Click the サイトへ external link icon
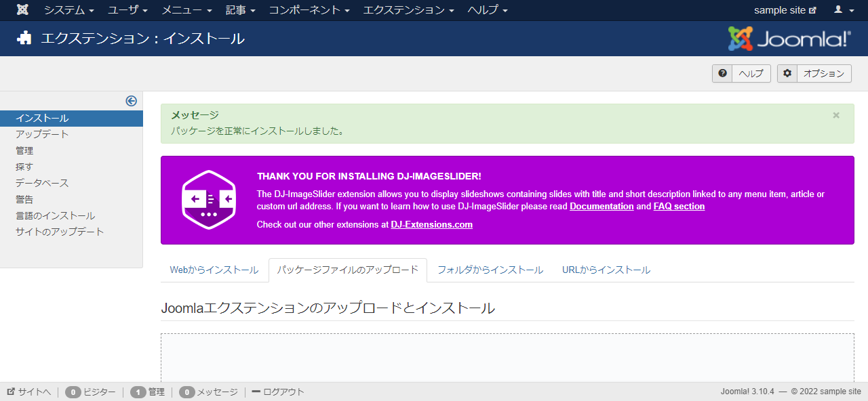868x401 pixels. point(12,392)
